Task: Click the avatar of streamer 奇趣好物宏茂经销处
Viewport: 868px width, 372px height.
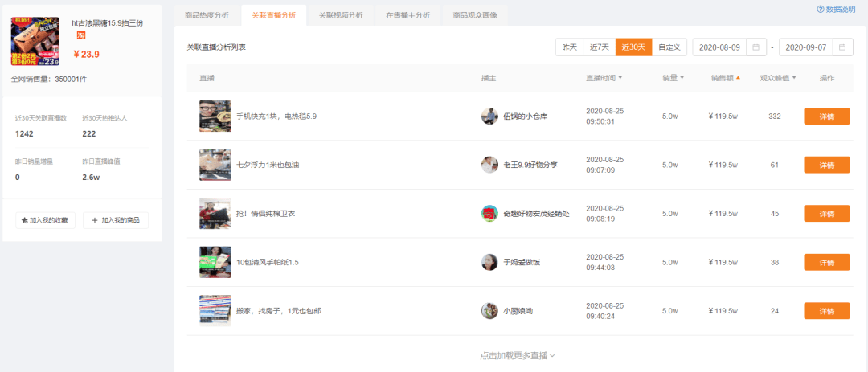Action: point(489,214)
